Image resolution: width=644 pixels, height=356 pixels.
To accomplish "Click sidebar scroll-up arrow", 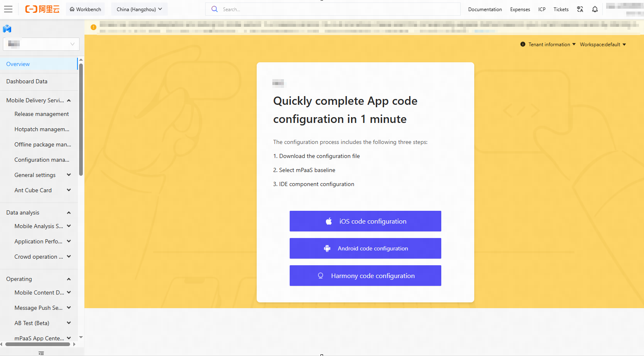I will (x=81, y=60).
